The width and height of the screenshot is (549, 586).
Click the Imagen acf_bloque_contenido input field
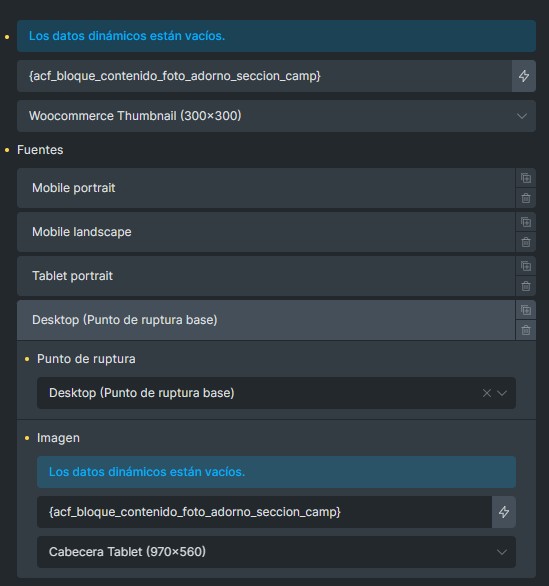pyautogui.click(x=264, y=512)
